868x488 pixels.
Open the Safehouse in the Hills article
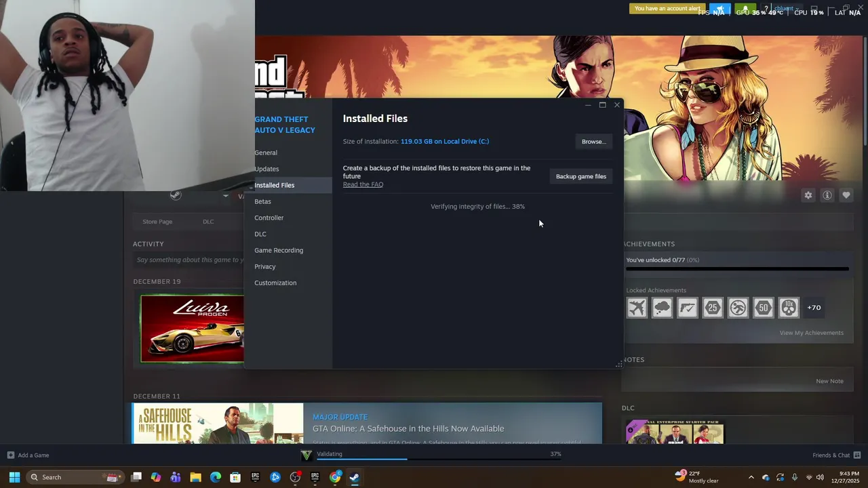367,423
